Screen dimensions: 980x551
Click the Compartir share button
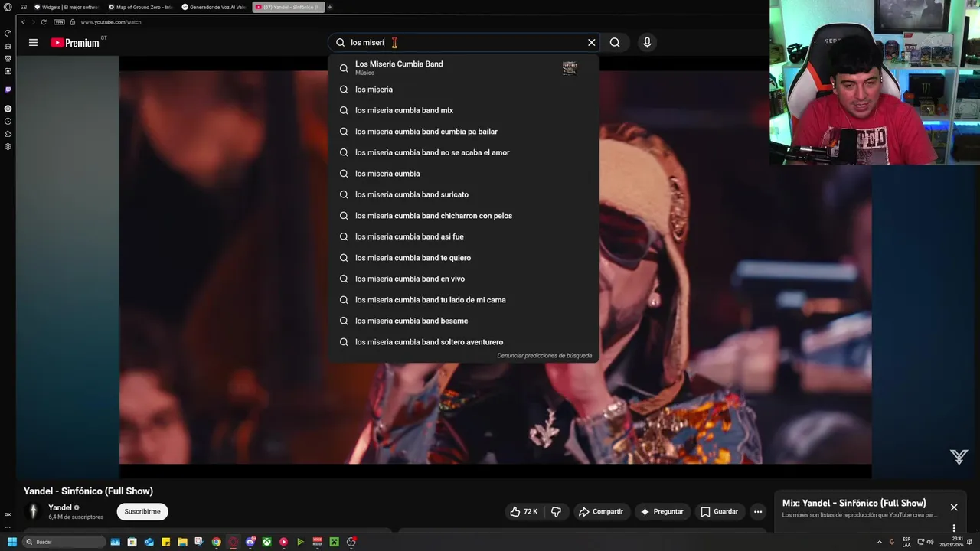click(x=601, y=511)
